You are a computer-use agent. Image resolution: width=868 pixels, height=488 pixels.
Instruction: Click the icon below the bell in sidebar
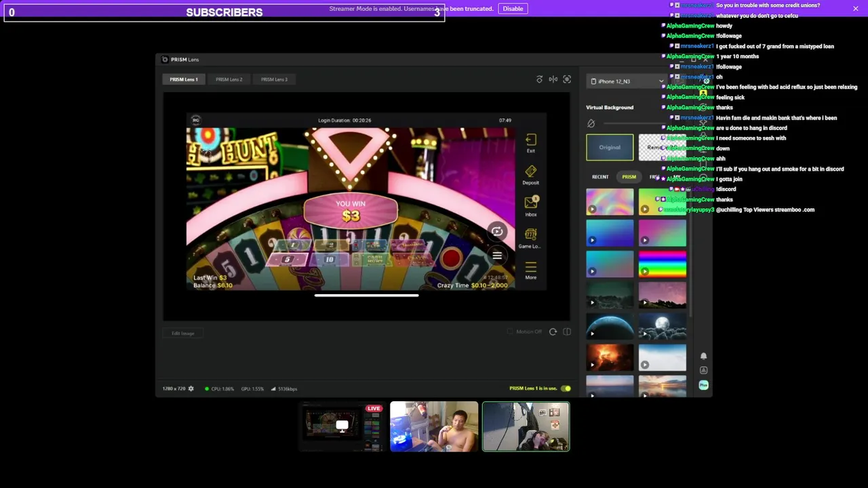click(703, 371)
